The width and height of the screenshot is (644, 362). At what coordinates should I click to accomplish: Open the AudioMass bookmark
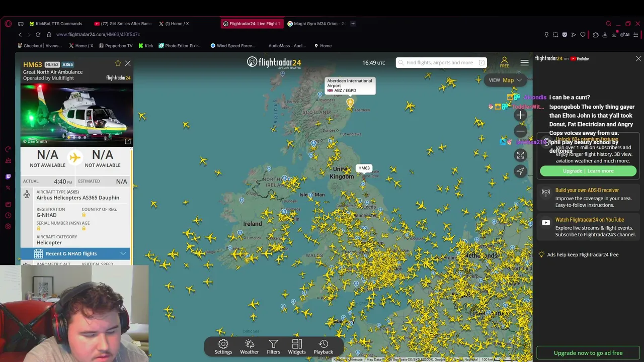click(287, 46)
